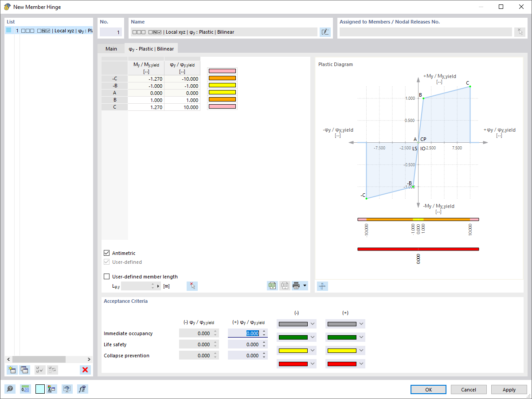Expand the Lφ,y length field arrow menu
The width and height of the screenshot is (532, 399).
tap(159, 286)
